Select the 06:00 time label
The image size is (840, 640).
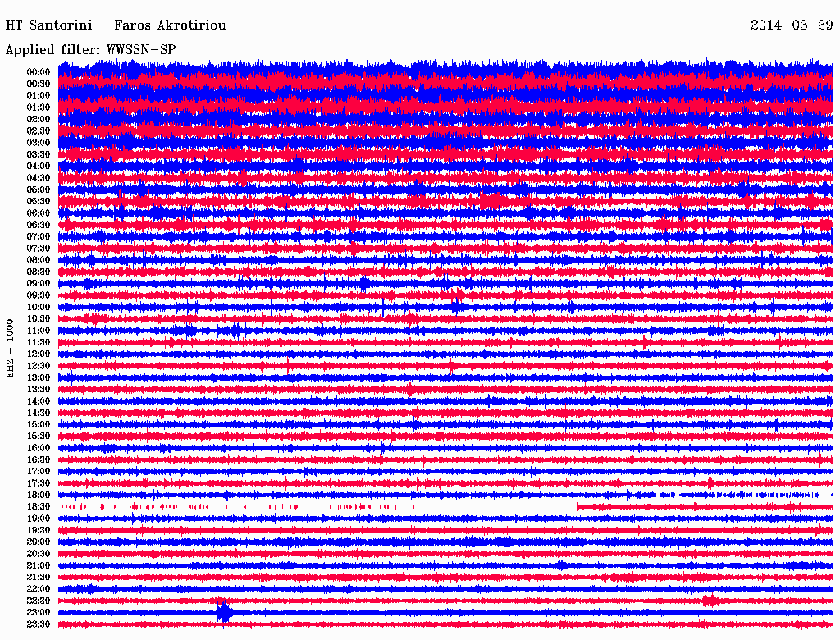(x=38, y=213)
